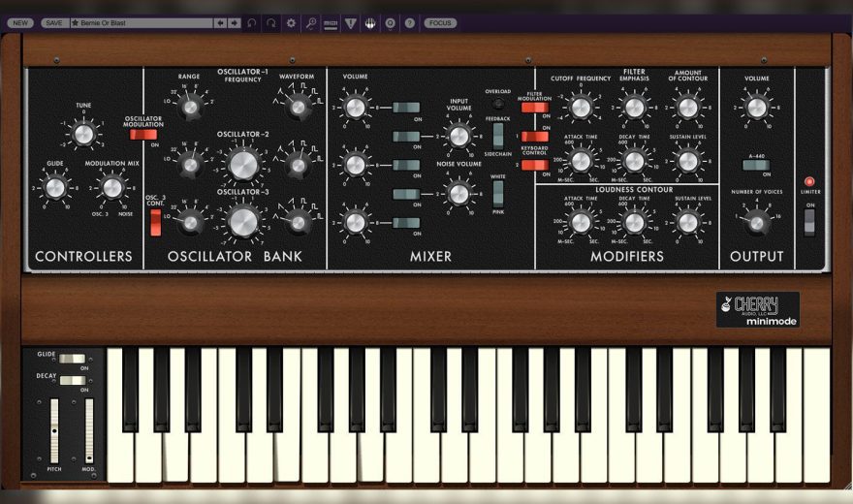Toggle the QWERTY musical keyboard icon

(x=370, y=23)
